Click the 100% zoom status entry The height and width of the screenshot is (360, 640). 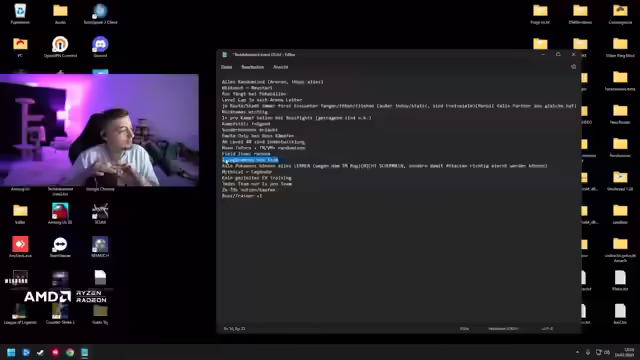coord(464,329)
